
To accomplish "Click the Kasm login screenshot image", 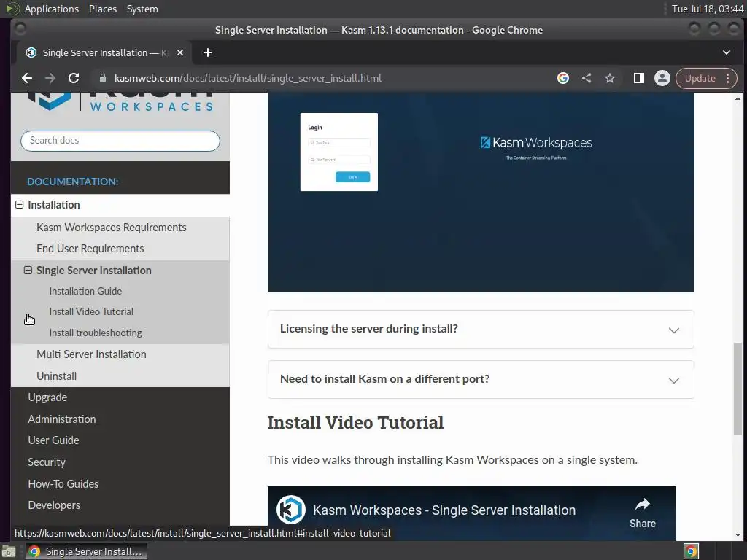I will point(481,192).
